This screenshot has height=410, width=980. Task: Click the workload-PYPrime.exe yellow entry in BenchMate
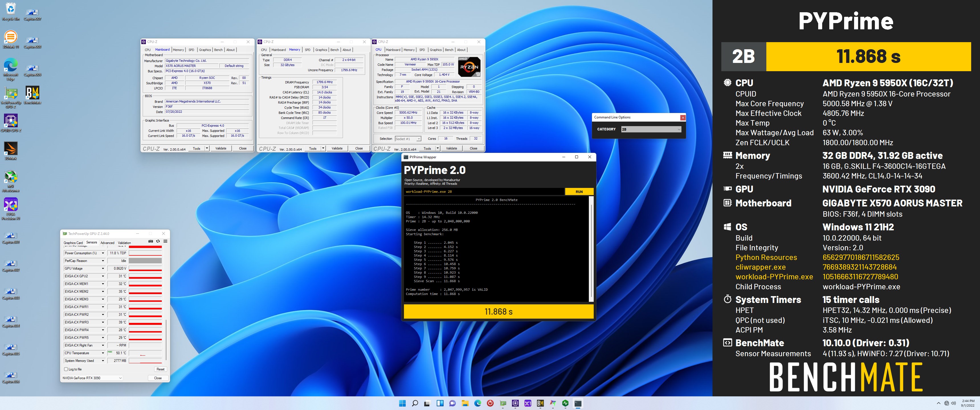coord(774,277)
